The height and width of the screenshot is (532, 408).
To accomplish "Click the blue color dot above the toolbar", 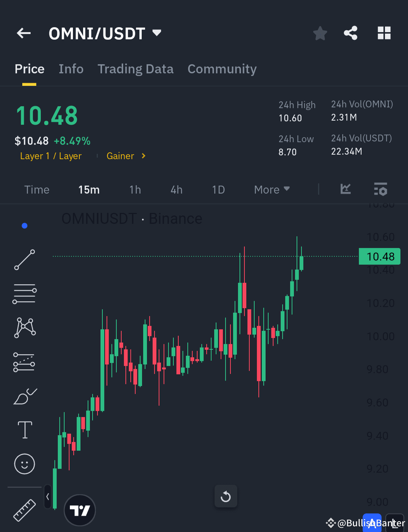I will (x=25, y=225).
